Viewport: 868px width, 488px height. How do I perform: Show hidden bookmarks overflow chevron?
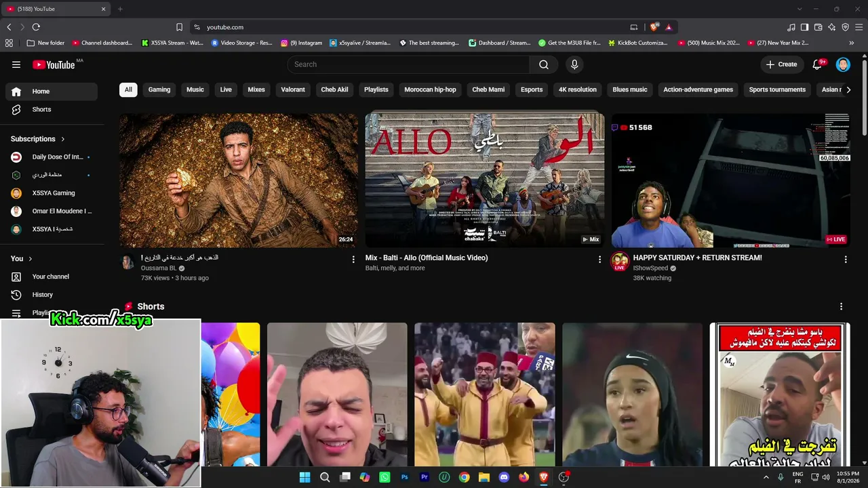point(852,43)
